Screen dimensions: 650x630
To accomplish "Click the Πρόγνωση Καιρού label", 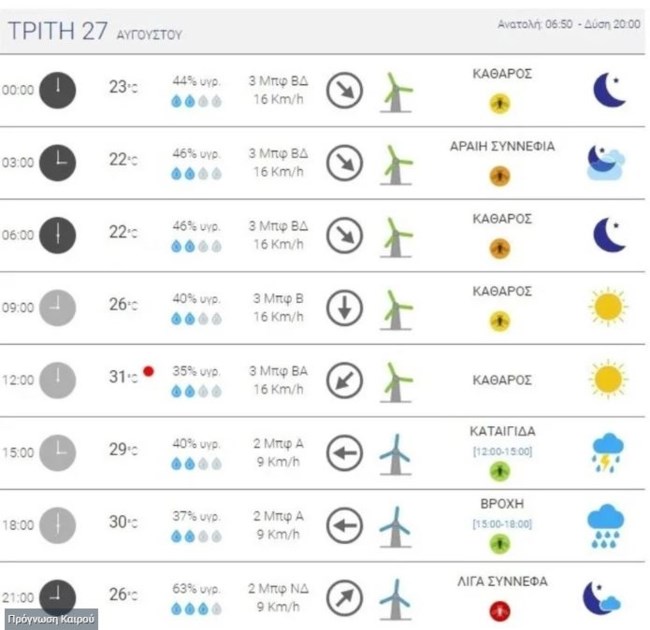I will pos(50,619).
